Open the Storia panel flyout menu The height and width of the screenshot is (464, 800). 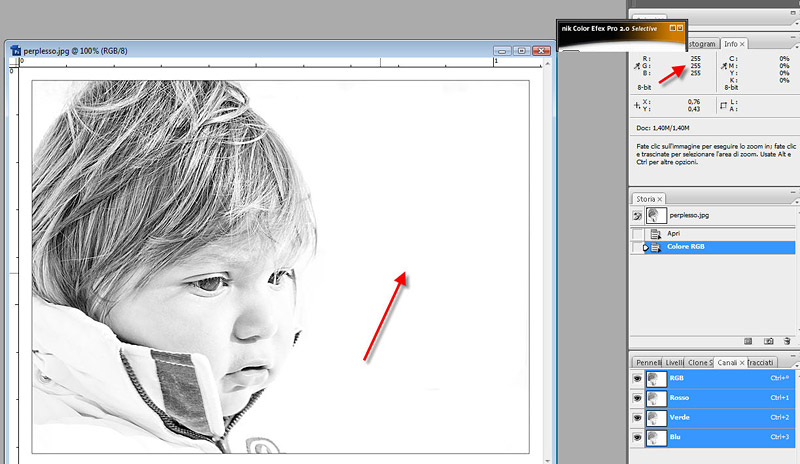click(794, 199)
